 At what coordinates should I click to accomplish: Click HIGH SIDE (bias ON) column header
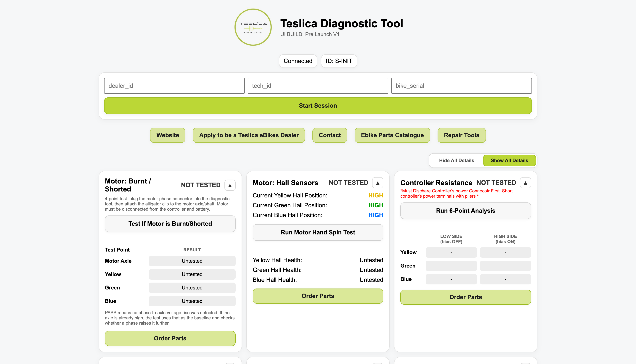pos(505,239)
